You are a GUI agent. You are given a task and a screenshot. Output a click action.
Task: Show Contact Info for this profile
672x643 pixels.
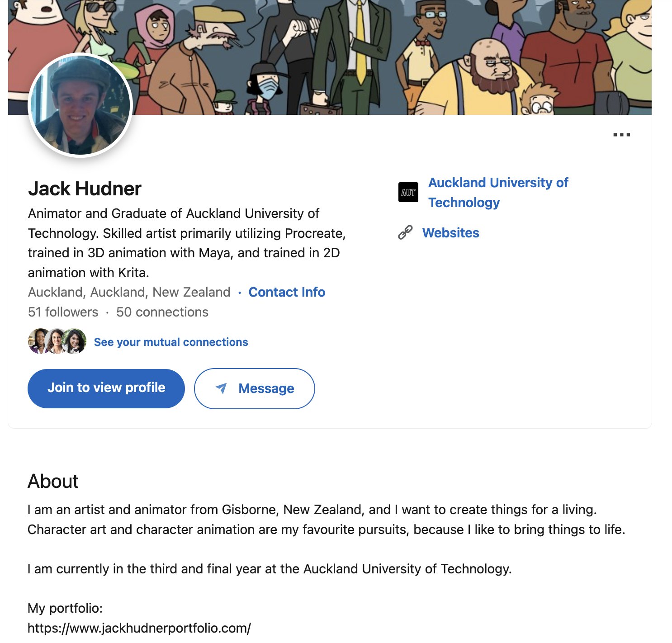click(287, 292)
